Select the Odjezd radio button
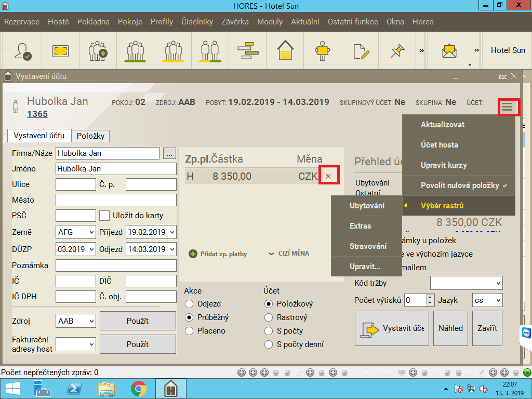 [190, 304]
